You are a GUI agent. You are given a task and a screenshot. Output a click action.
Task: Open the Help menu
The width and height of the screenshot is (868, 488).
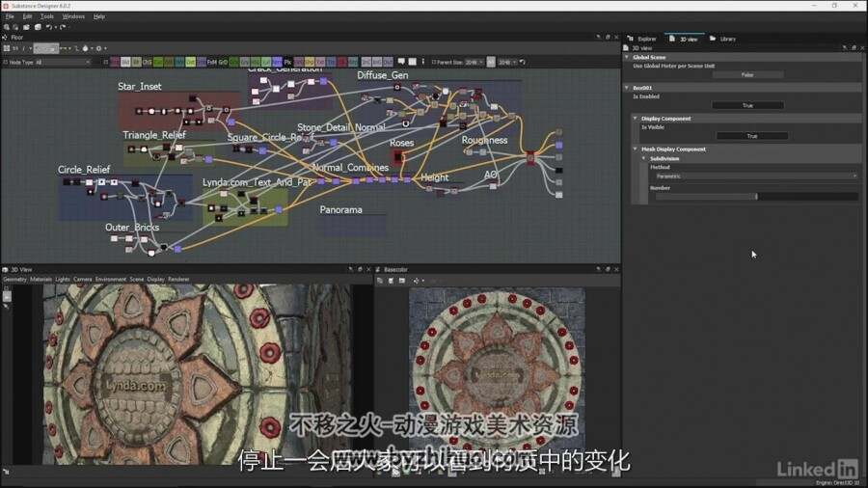click(99, 16)
